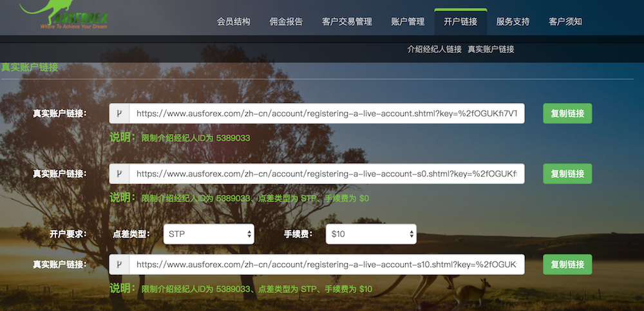The image size is (644, 311).
Task: Focus the first live account URL field
Action: coord(327,113)
